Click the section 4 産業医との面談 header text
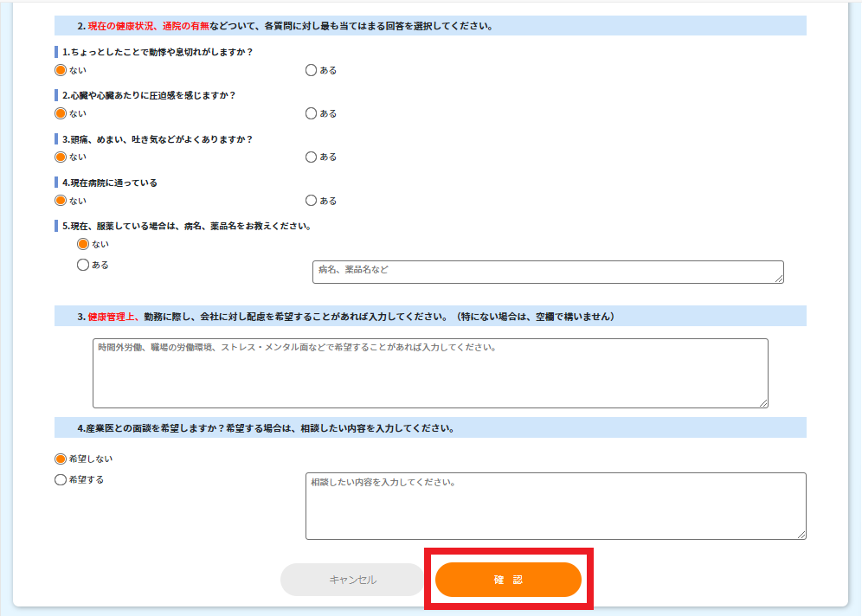862x616 pixels. [266, 428]
